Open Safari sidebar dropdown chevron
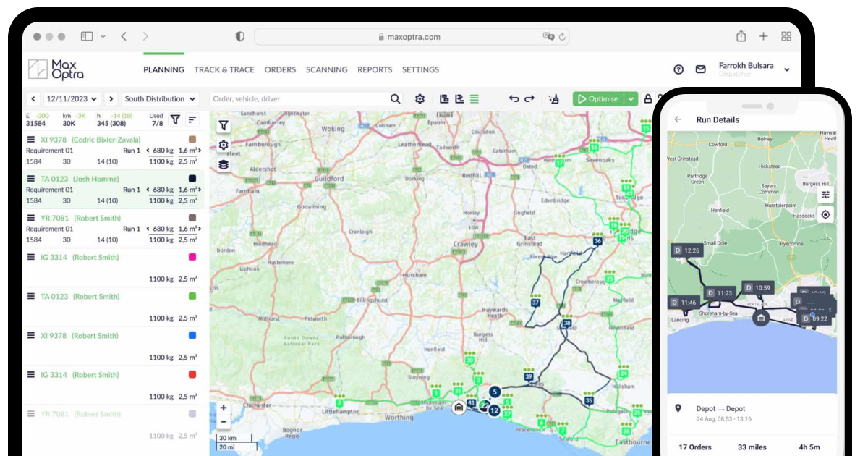Screen dimensions: 868x456 pyautogui.click(x=103, y=36)
